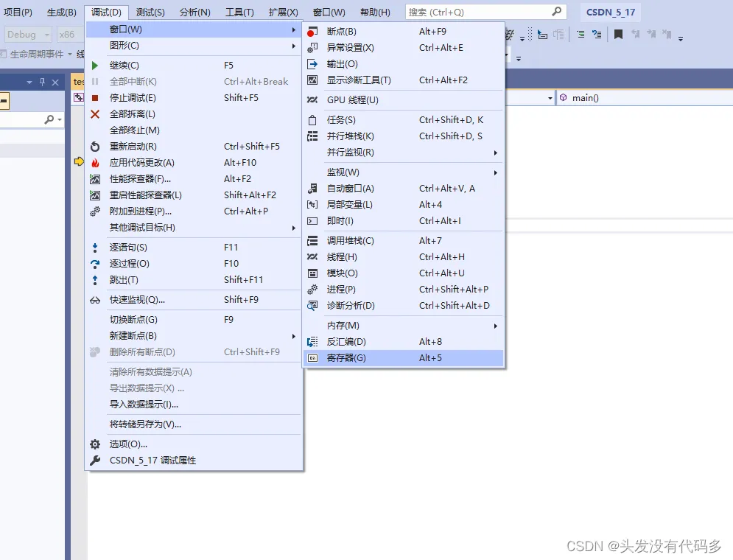Click the red 停止调试(E) stop icon

(x=95, y=98)
